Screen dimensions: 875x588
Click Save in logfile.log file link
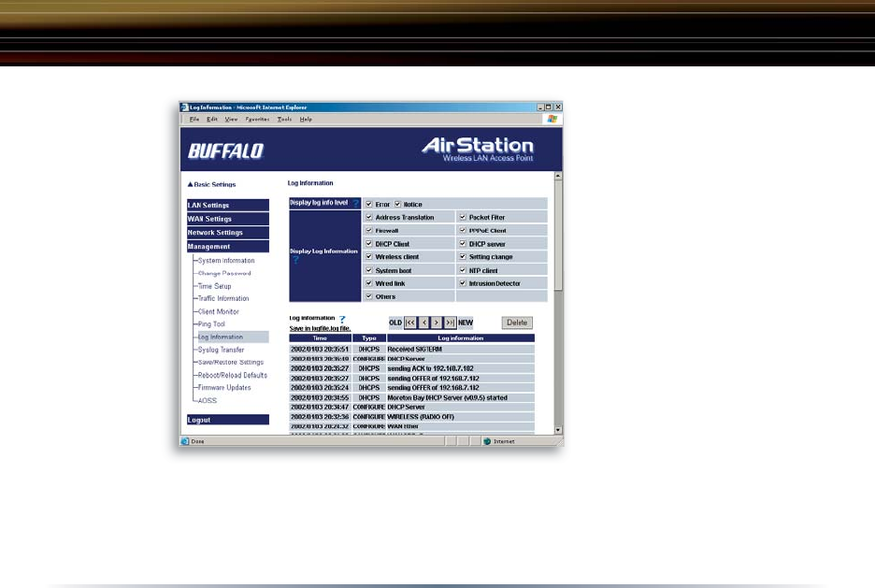320,329
